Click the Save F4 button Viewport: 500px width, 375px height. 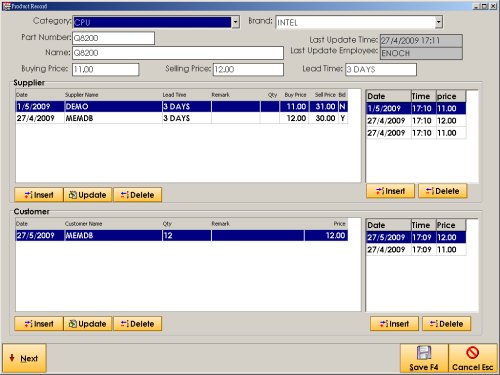coord(424,358)
